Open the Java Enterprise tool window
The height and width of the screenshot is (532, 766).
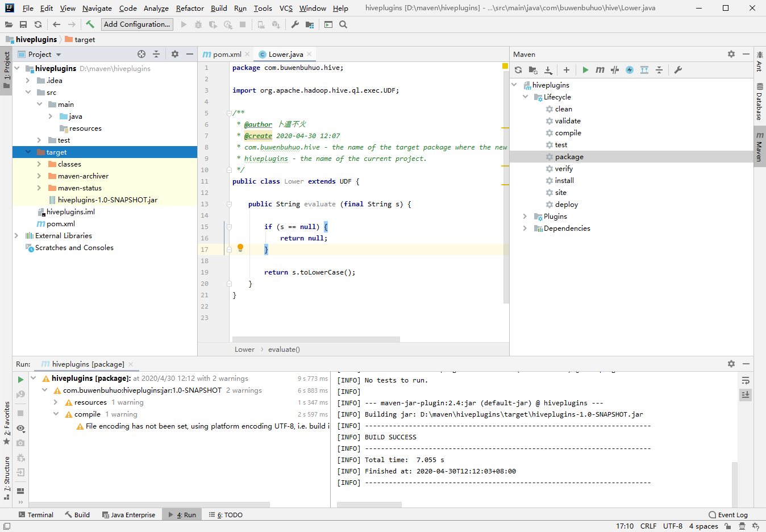tap(128, 514)
